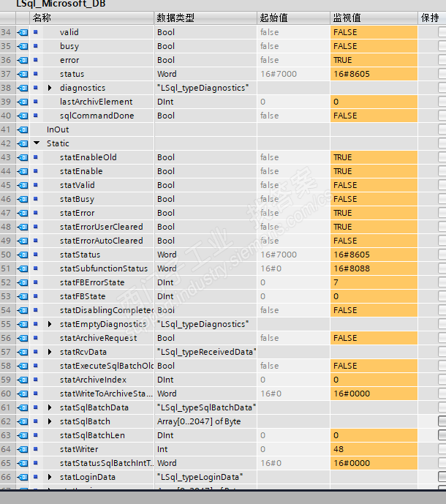
Task: Click the tag icon in row 44 statEnable
Action: point(23,171)
